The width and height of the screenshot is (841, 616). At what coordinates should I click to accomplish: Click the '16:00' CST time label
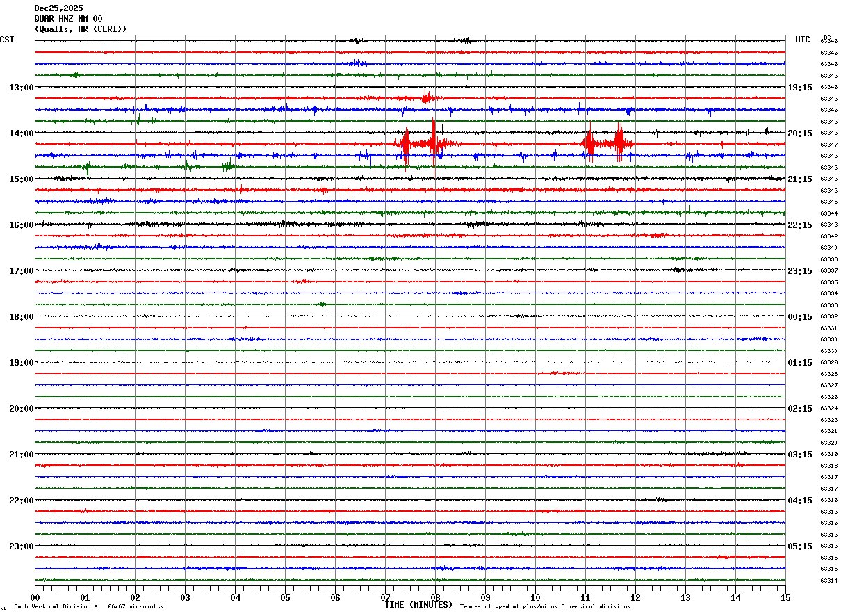(21, 225)
